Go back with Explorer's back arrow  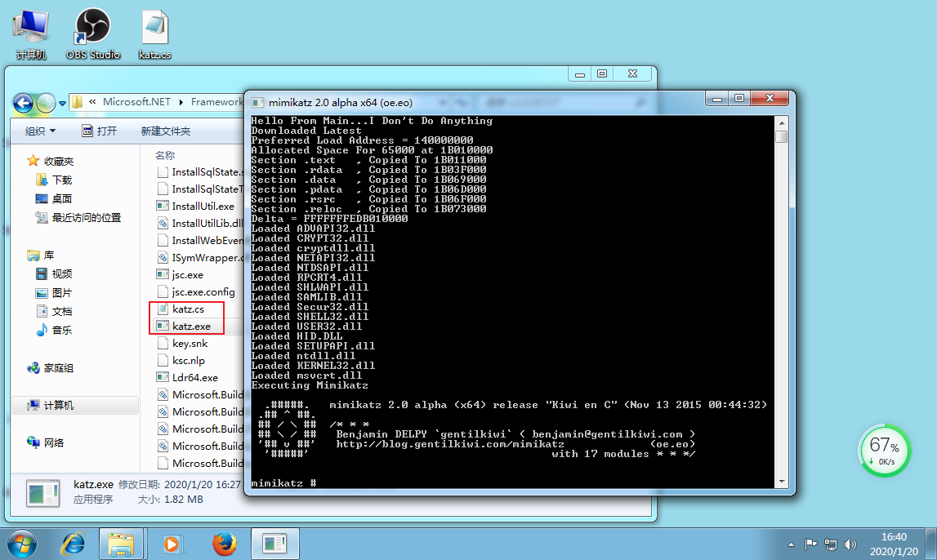[x=24, y=104]
